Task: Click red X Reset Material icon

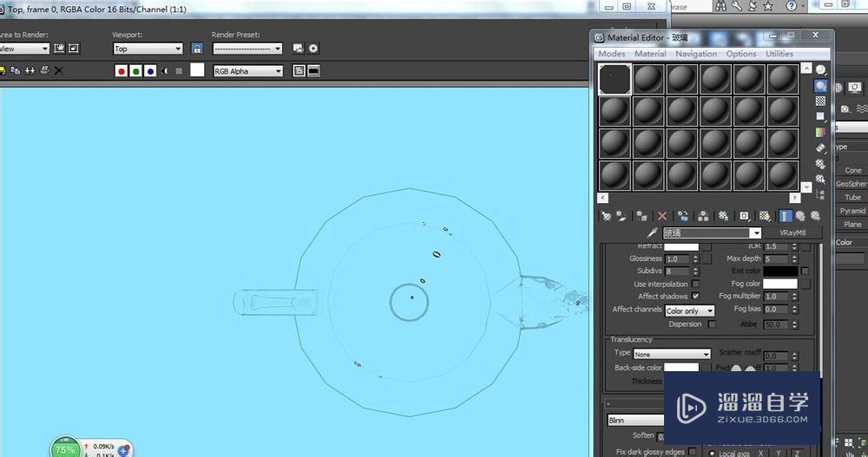Action: tap(662, 216)
